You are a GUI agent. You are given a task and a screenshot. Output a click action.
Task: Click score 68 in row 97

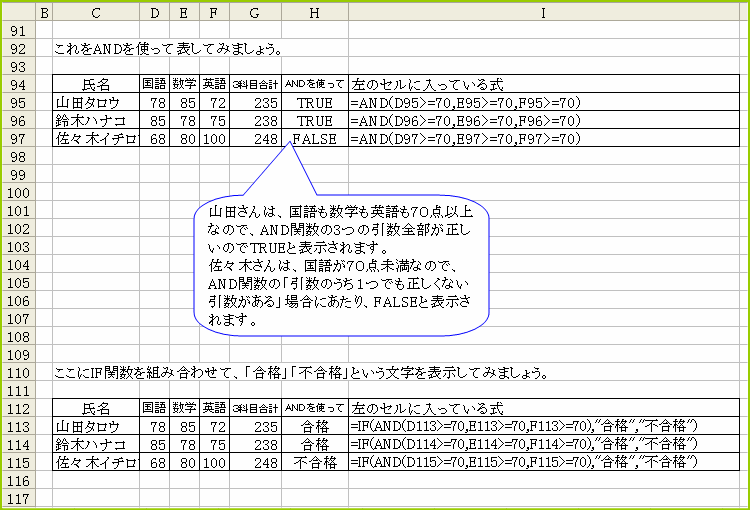coord(154,139)
